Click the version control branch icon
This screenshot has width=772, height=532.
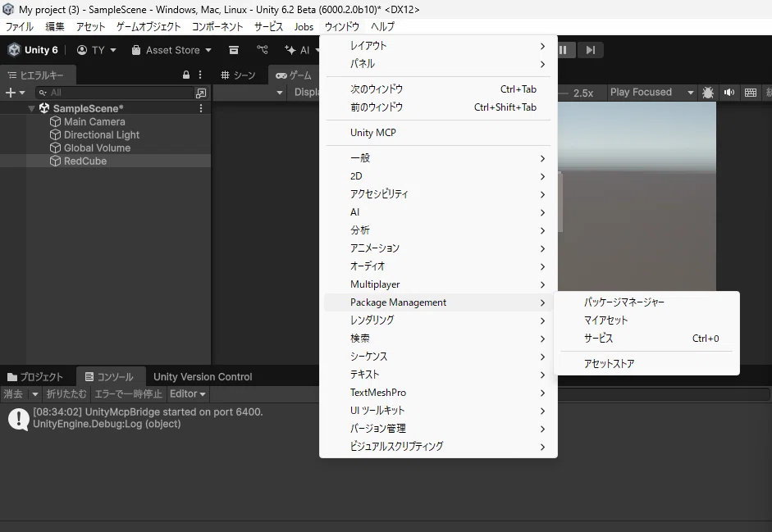(x=263, y=50)
